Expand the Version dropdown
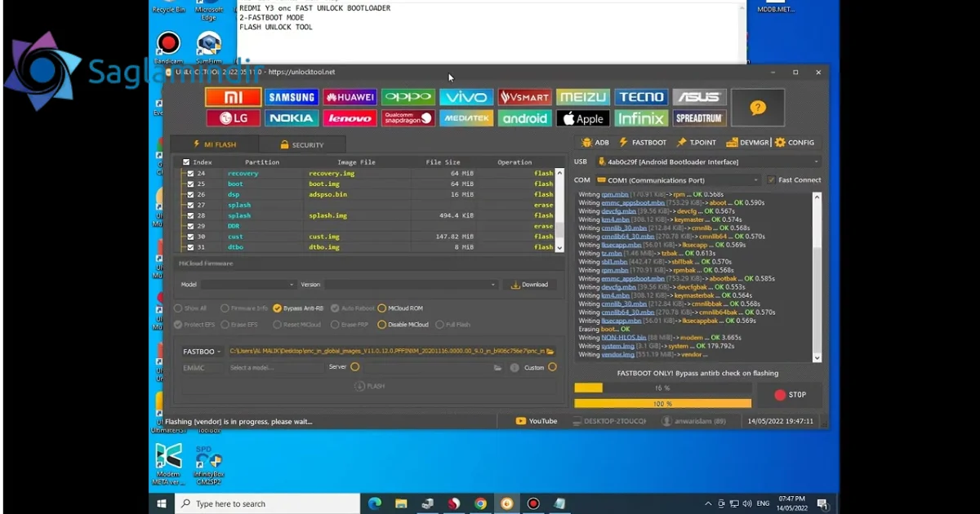 click(411, 285)
